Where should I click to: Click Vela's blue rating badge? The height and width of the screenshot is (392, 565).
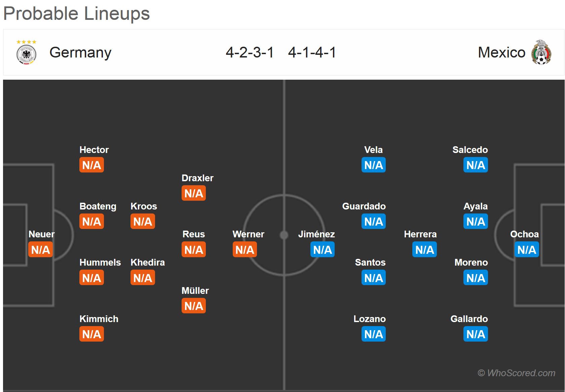pyautogui.click(x=374, y=165)
